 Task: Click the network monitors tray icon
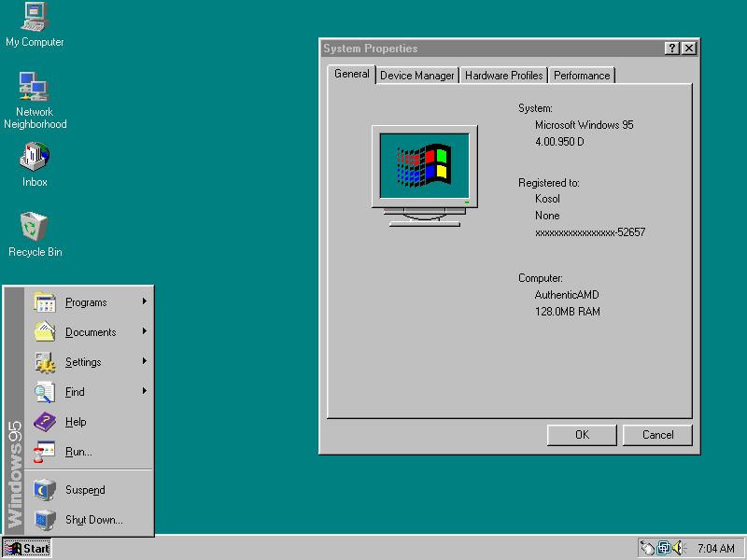click(664, 549)
